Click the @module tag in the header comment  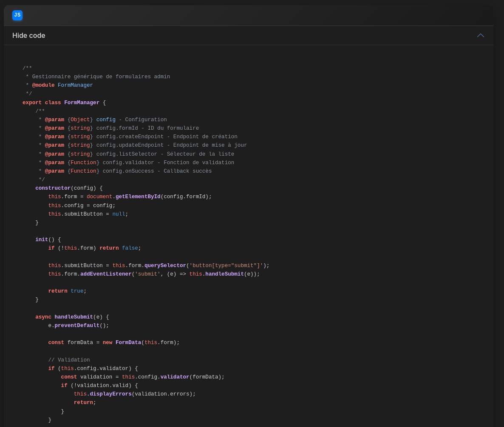43,85
